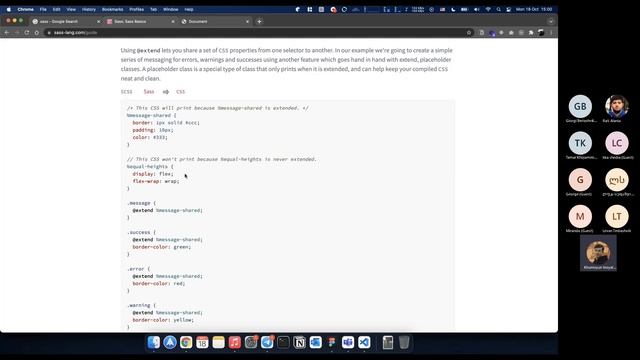Image resolution: width=640 pixels, height=360 pixels.
Task: Click the M participant avatar
Action: click(580, 216)
